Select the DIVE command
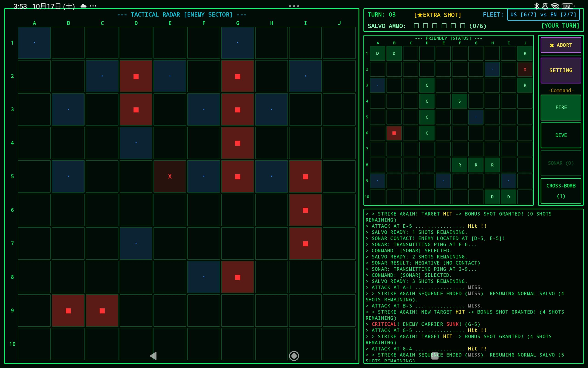 (x=561, y=135)
